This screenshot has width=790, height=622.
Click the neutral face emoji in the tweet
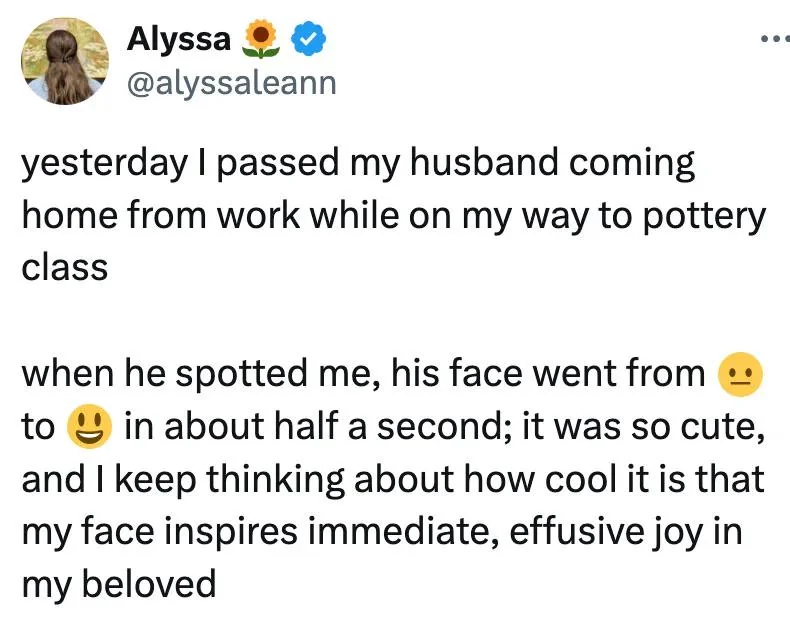tap(741, 375)
